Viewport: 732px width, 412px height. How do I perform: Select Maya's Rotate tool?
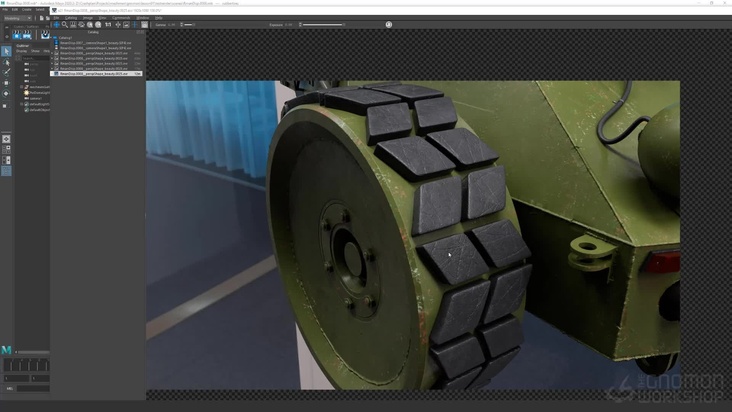6,93
